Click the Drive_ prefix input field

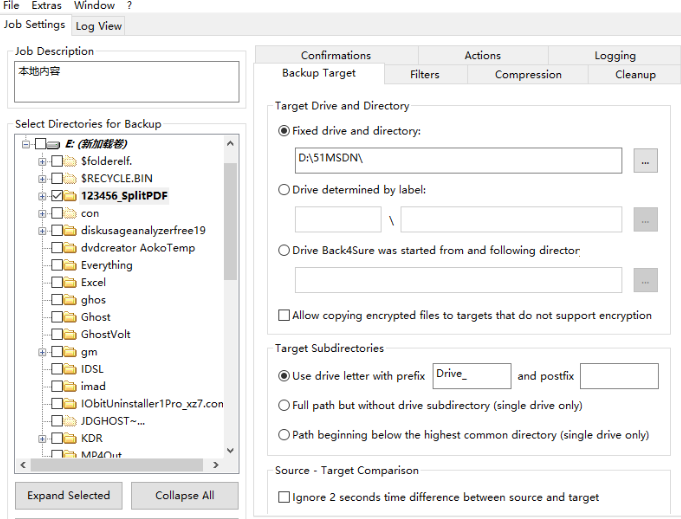(471, 375)
